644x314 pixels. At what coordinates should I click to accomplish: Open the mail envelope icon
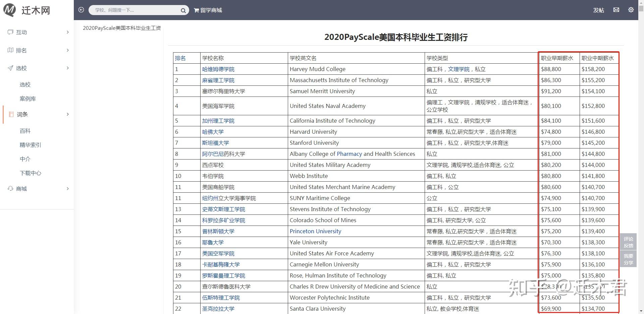point(616,10)
